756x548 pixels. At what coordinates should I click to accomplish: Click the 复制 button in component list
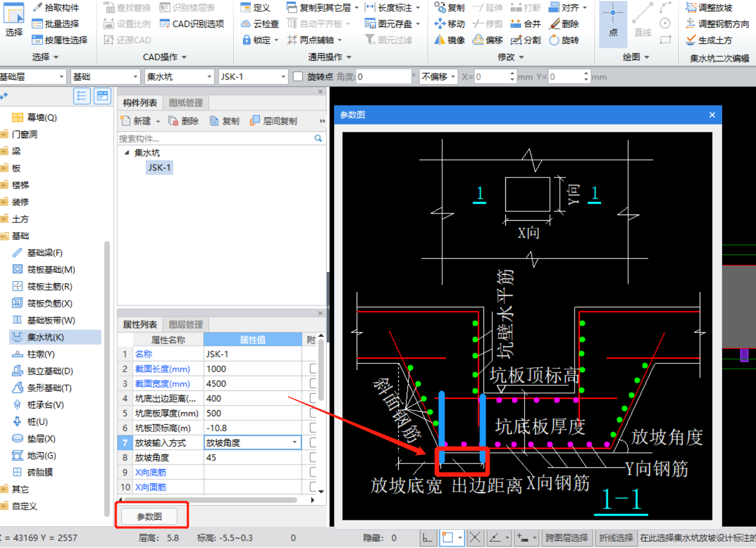click(x=224, y=121)
